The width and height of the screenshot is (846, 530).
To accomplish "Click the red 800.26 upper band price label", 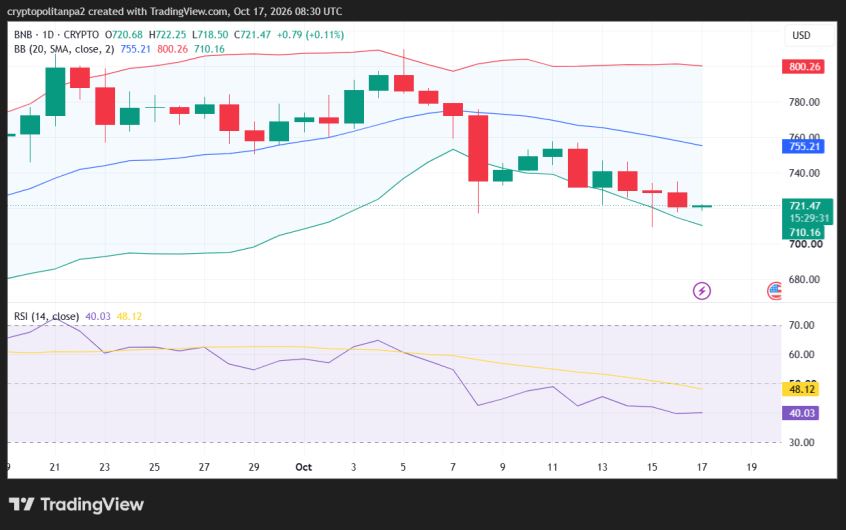I will 803,67.
